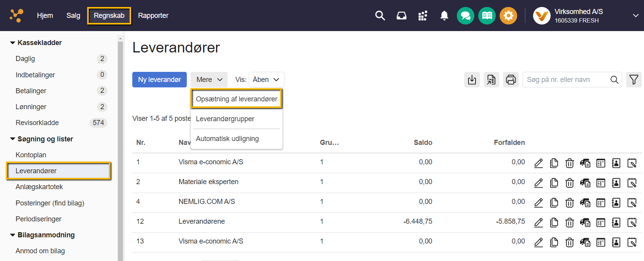Select Leverandørgrupper from the Mere menu
This screenshot has width=644, height=261.
[225, 119]
